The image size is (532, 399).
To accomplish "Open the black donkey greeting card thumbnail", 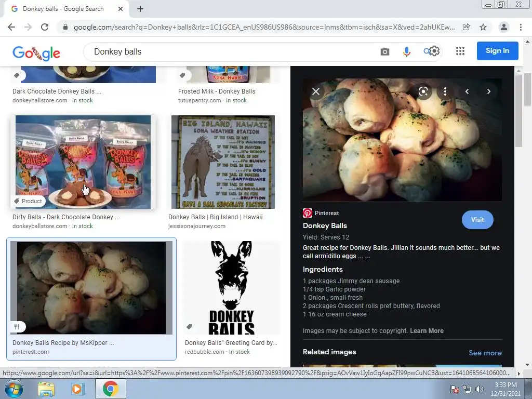I will [x=231, y=288].
